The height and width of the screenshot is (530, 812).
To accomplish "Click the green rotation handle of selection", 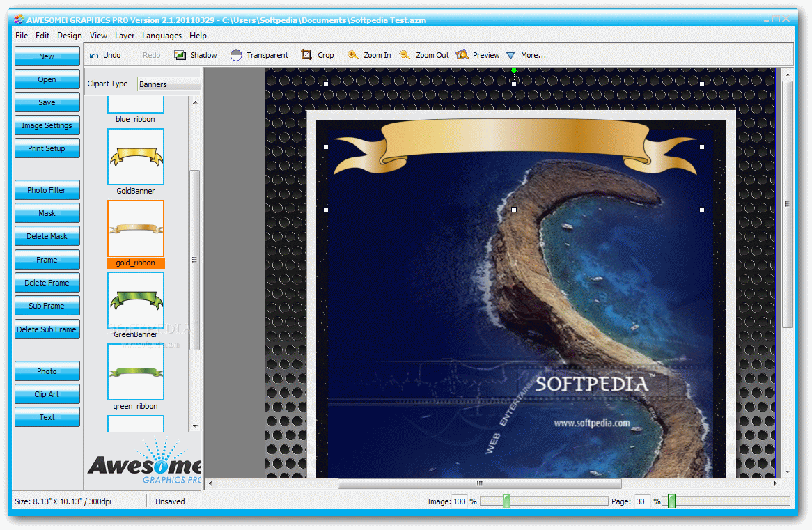I will coord(514,70).
